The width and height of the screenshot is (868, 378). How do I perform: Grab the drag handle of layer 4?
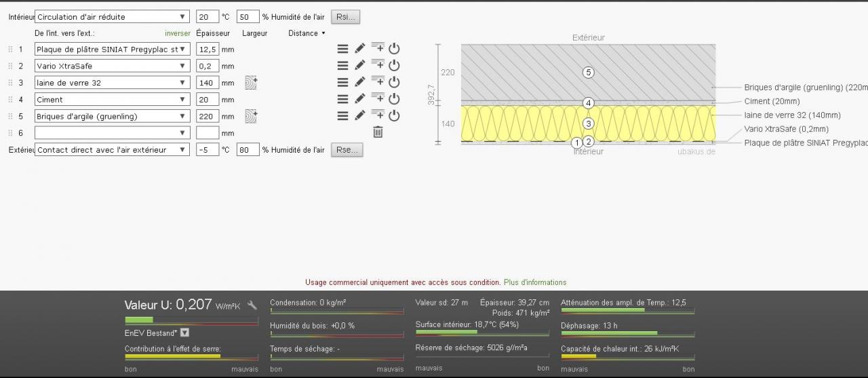tap(10, 100)
